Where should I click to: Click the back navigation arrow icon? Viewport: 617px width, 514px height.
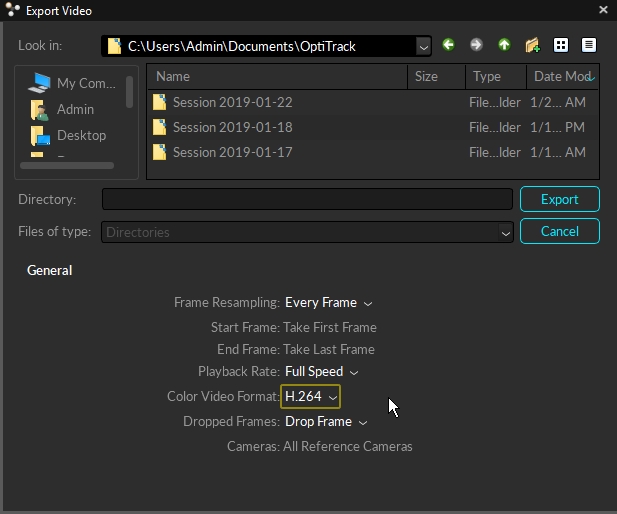coord(448,46)
